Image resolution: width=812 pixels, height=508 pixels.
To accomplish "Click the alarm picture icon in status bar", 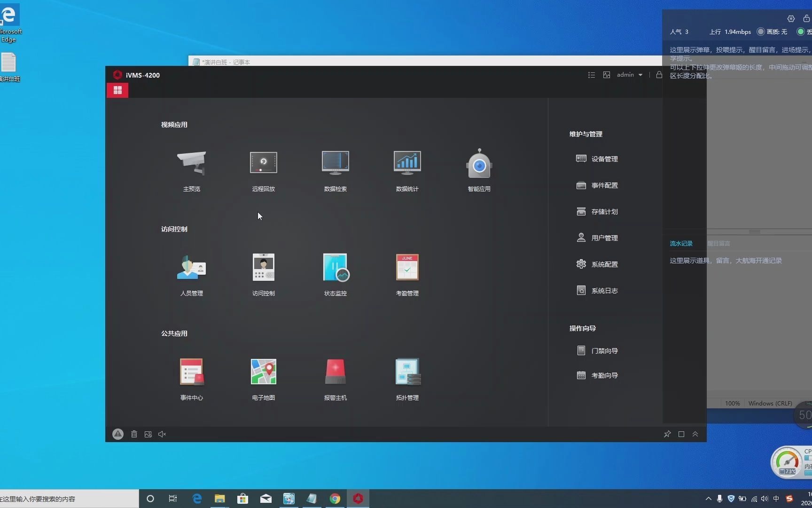I will tap(148, 434).
